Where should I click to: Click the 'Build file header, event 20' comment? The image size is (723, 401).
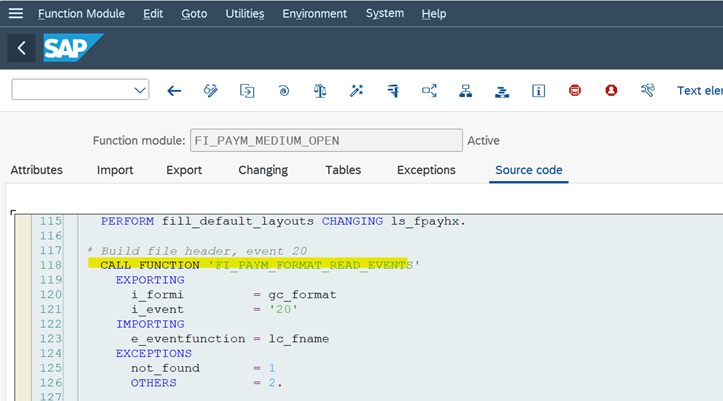[x=197, y=251]
